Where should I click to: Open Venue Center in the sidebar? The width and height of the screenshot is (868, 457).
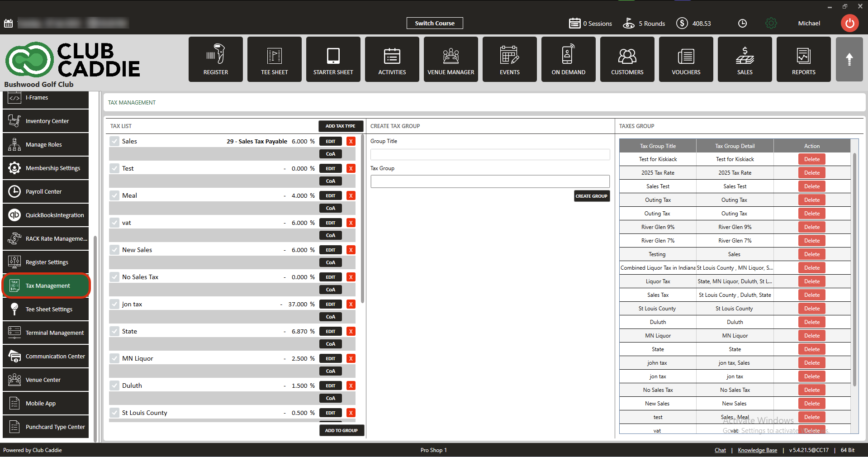pos(46,380)
